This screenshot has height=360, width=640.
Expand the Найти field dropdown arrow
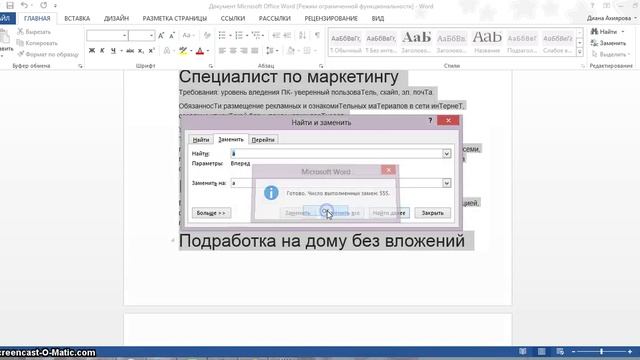click(446, 153)
